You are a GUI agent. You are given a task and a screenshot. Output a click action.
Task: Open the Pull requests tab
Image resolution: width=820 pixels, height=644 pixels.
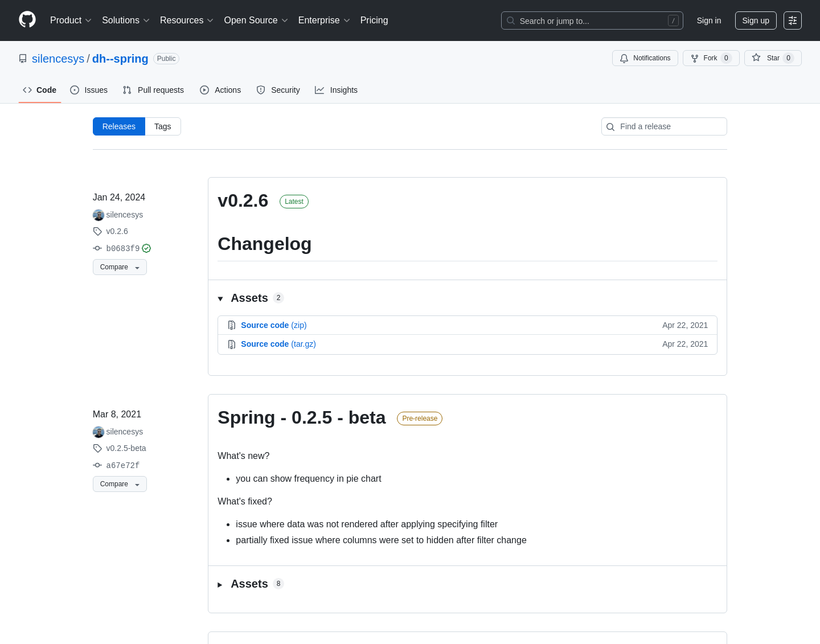[x=153, y=90]
